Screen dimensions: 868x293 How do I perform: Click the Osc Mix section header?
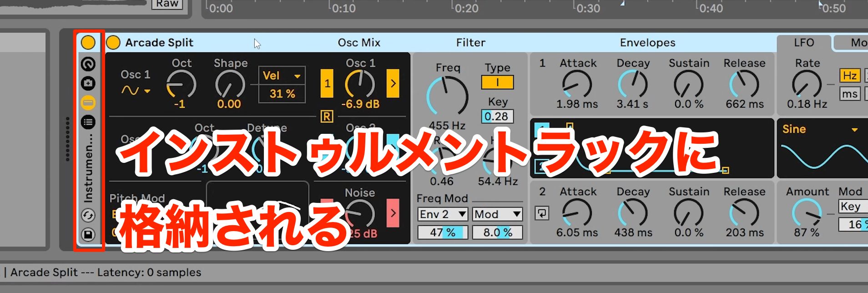coord(359,42)
